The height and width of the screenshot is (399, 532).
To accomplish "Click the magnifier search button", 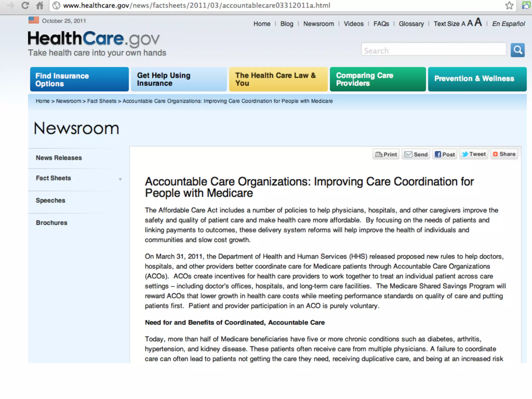I will [x=517, y=50].
